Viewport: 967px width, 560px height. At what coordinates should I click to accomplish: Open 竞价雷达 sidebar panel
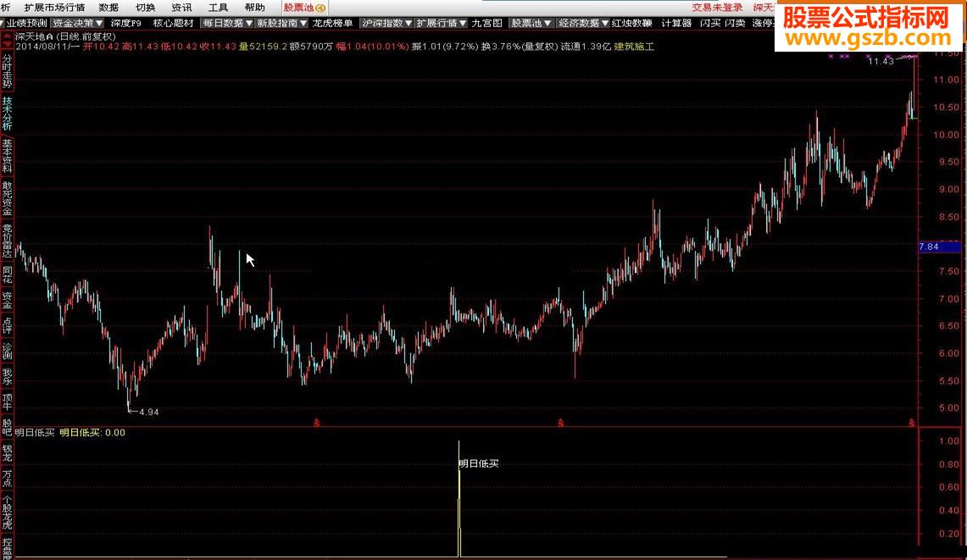tap(7, 241)
